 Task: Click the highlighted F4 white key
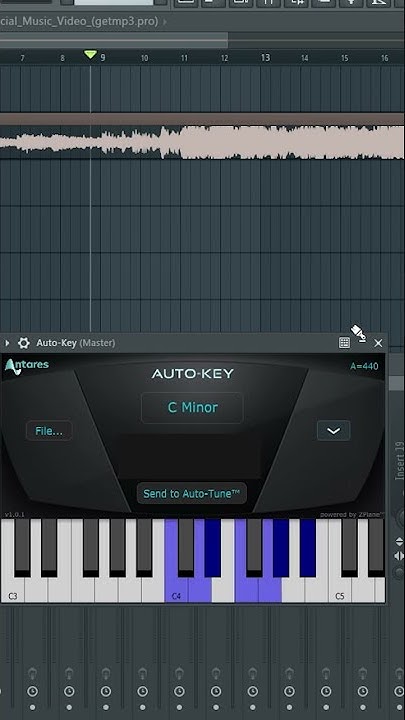pyautogui.click(x=246, y=590)
